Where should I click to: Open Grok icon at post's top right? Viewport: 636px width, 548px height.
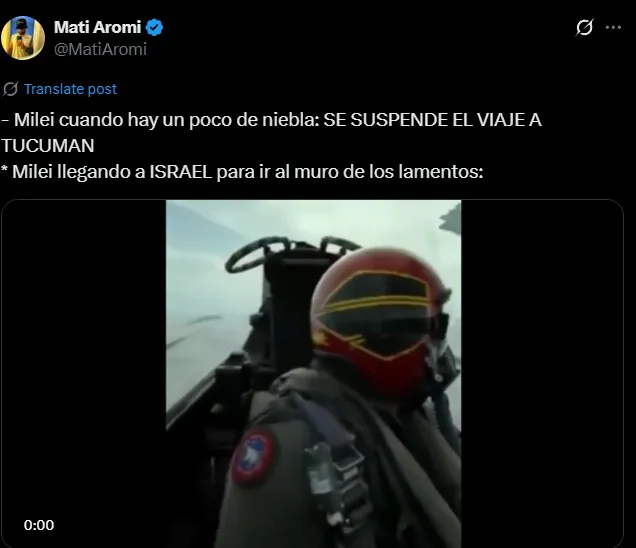[584, 28]
